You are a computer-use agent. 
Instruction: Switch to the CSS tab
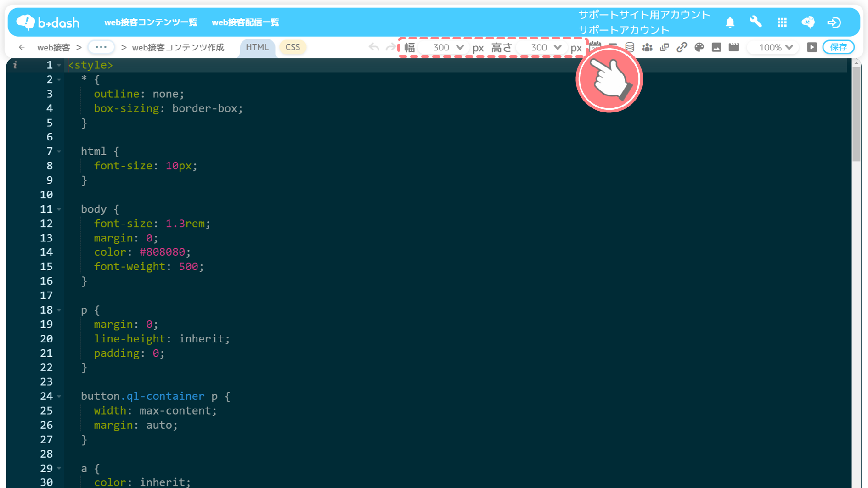coord(293,47)
